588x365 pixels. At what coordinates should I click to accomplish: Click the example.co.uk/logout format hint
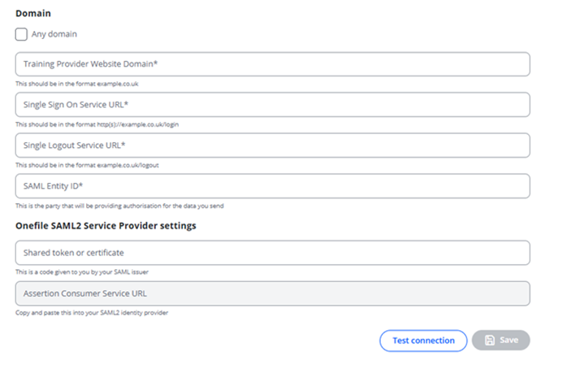point(87,165)
